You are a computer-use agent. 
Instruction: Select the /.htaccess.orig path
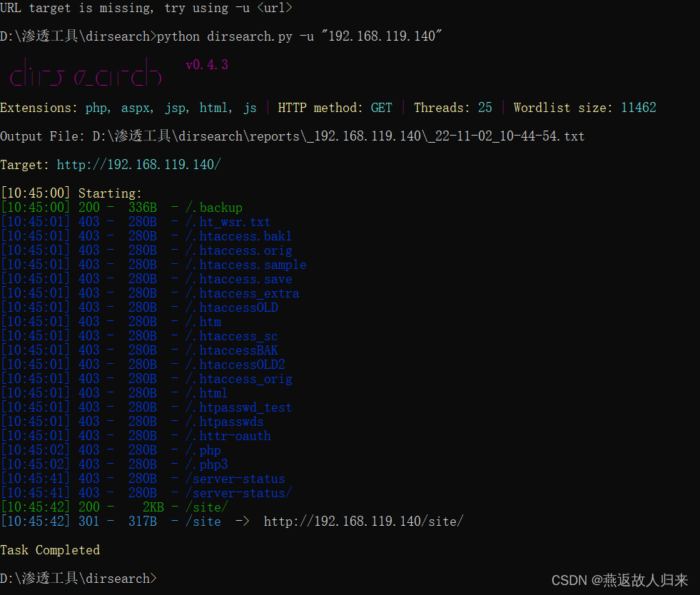click(x=238, y=250)
